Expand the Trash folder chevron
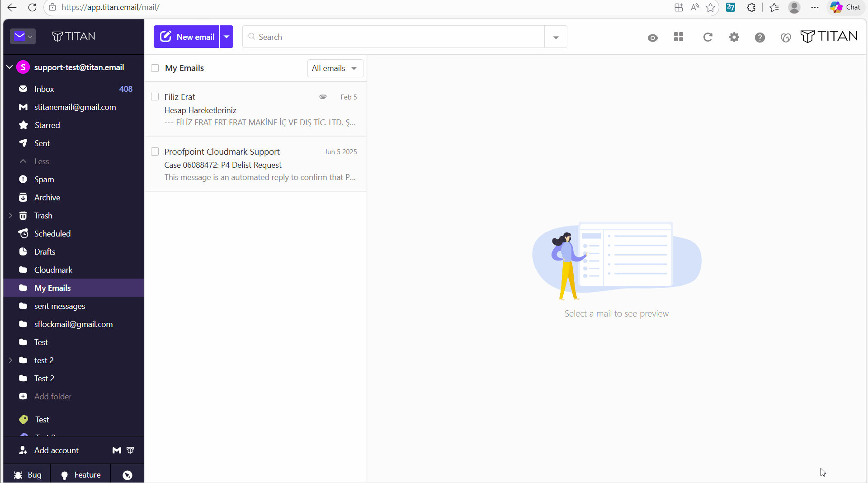Viewport: 868px width, 483px height. pyautogui.click(x=10, y=216)
